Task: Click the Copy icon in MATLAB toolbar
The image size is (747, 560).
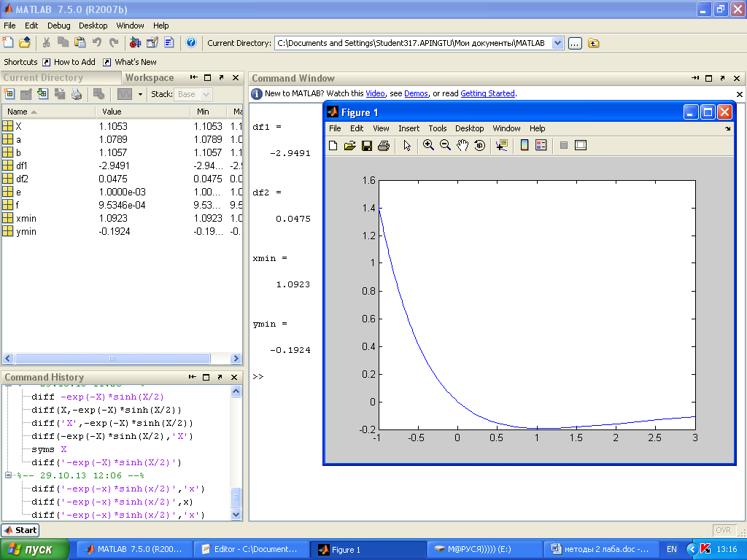Action: tap(63, 43)
